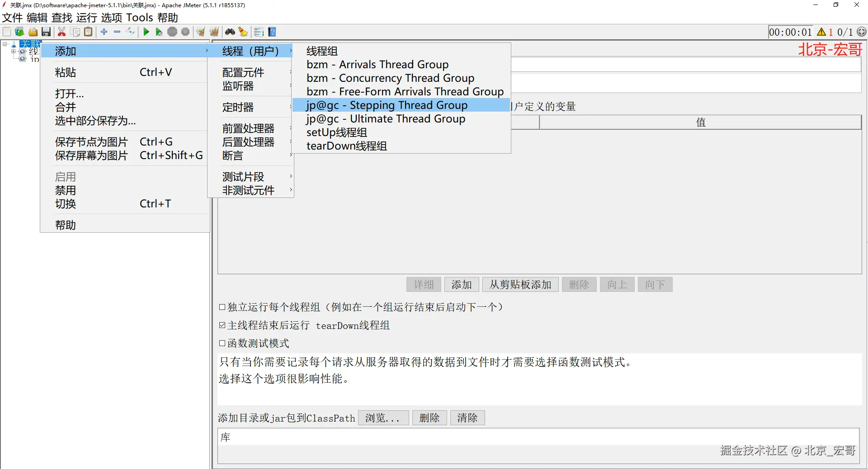Click the blue question mark Help icon
The width and height of the screenshot is (868, 469).
coord(272,32)
